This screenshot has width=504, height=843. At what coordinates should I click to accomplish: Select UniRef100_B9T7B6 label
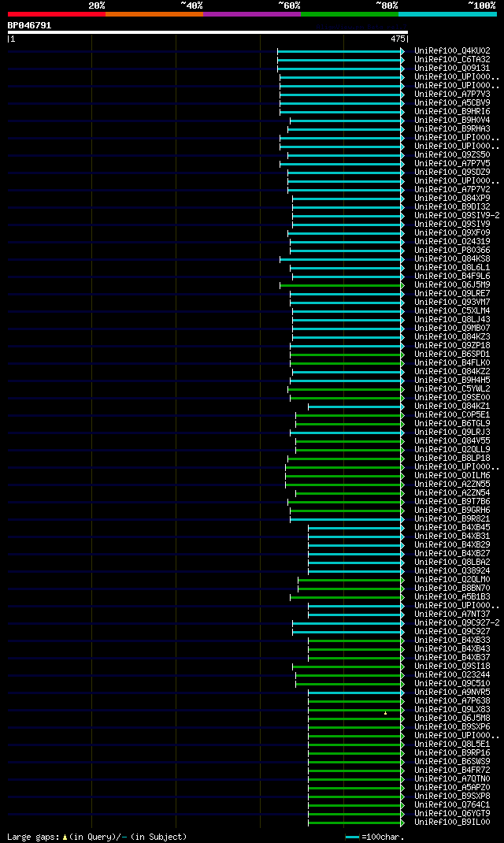[x=452, y=502]
